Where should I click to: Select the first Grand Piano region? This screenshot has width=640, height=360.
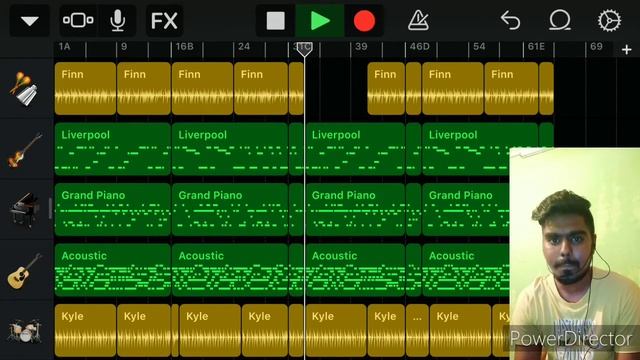pyautogui.click(x=113, y=209)
